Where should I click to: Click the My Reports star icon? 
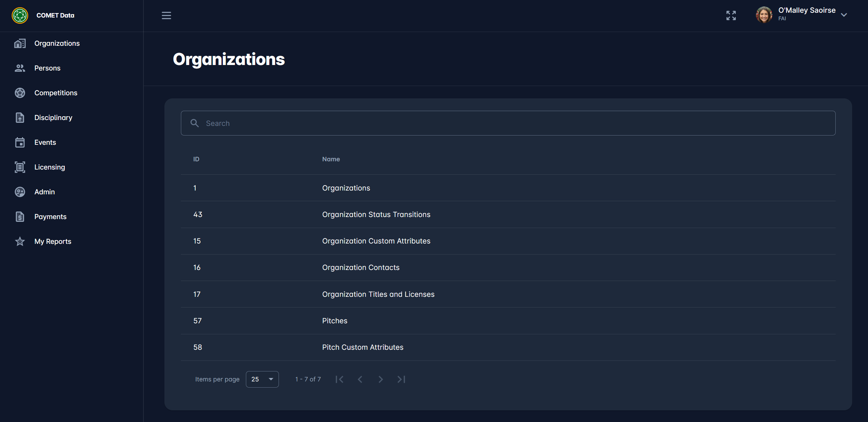point(20,241)
